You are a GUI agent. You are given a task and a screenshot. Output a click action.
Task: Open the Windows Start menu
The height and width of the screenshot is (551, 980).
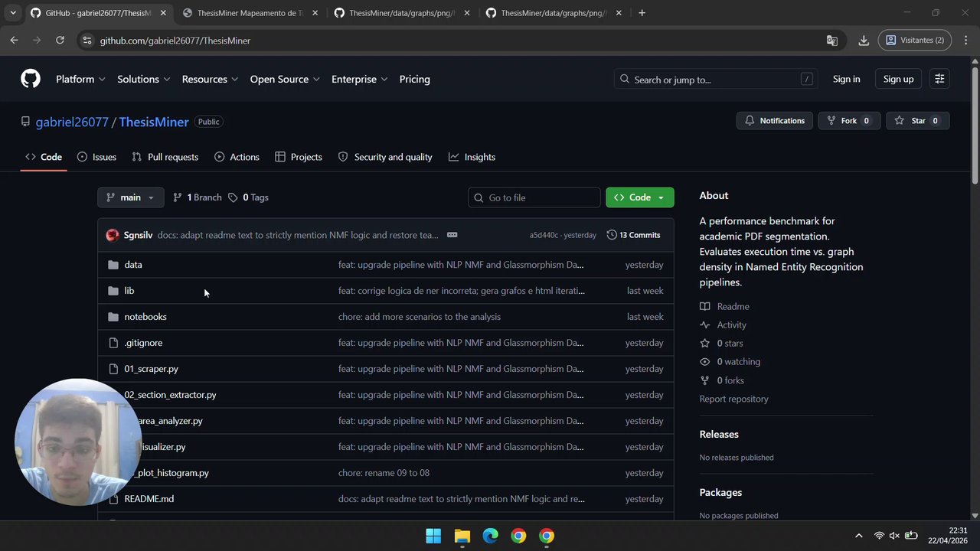[433, 536]
